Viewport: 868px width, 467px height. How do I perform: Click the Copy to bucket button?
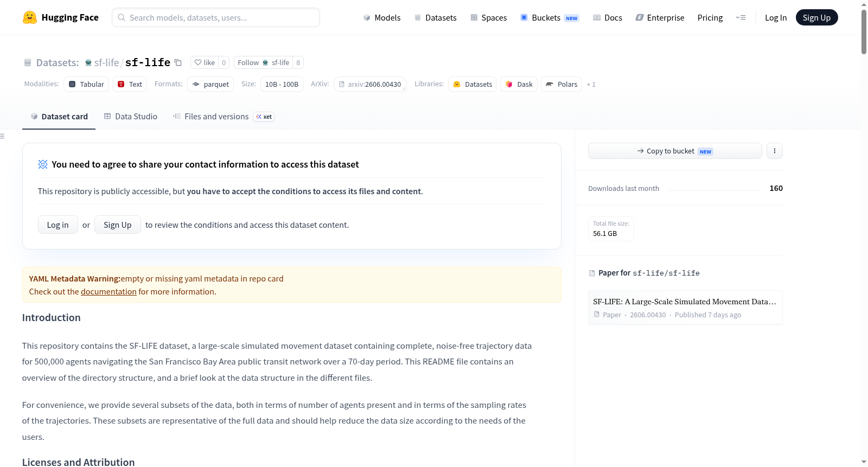[675, 151]
